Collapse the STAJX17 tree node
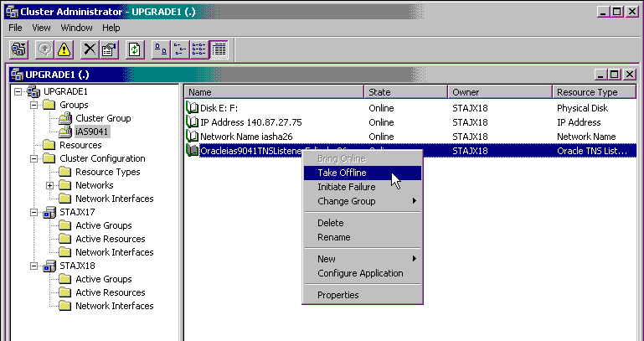Image resolution: width=644 pixels, height=341 pixels. 33,212
